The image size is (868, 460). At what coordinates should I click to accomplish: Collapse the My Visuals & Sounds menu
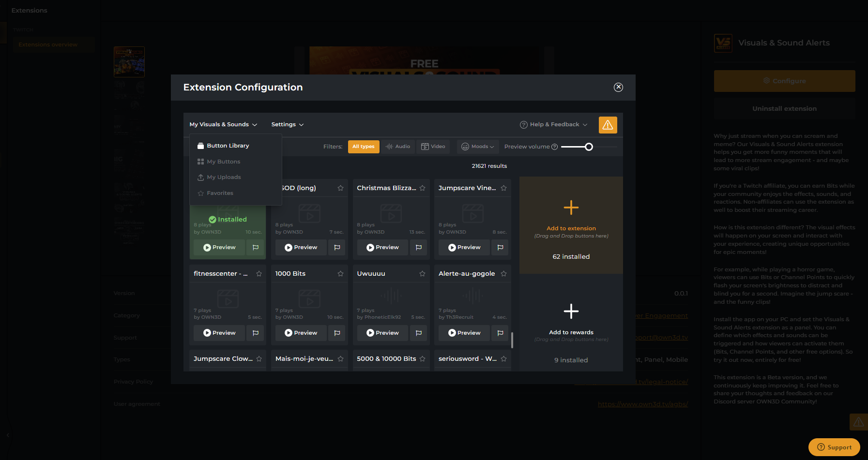tap(223, 124)
